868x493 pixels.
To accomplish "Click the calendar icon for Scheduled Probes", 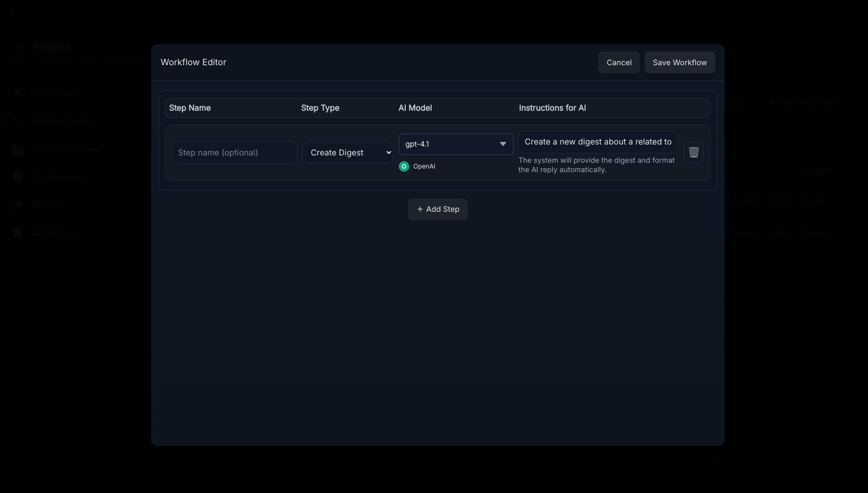I will (x=18, y=149).
